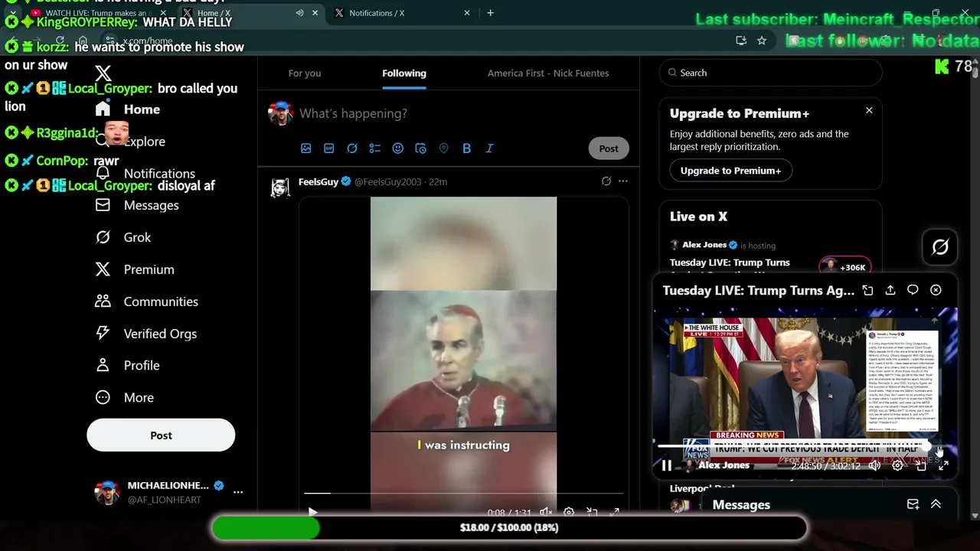980x551 pixels.
Task: Click Grok explain icon on FeelsGuy post
Action: 606,181
